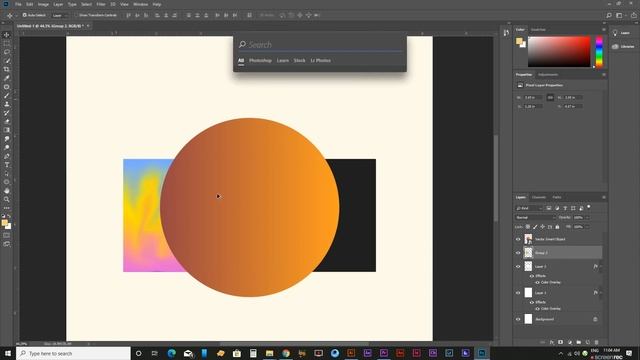Screen dimensions: 640x360
Task: Select Photoshop filter in search popup
Action: tap(260, 60)
